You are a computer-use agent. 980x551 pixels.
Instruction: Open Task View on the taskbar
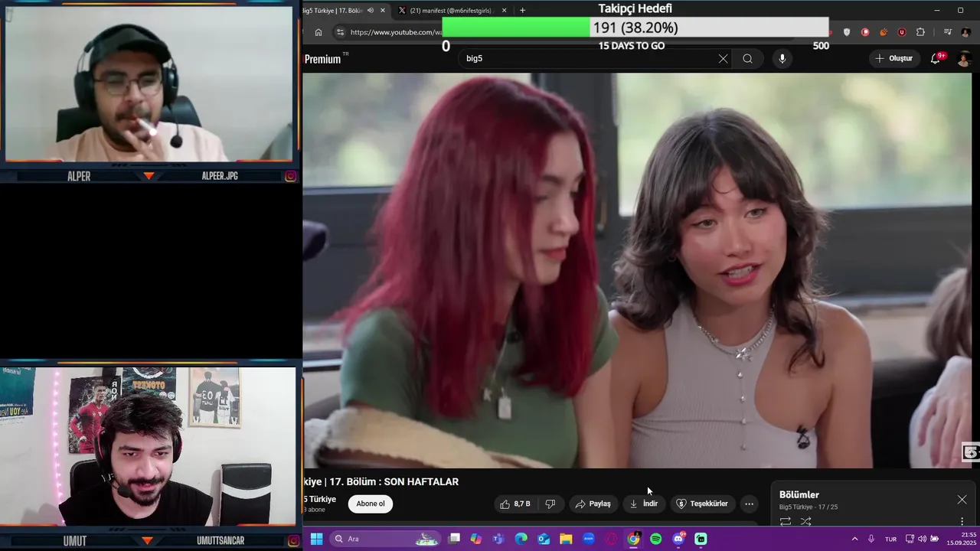pyautogui.click(x=454, y=539)
